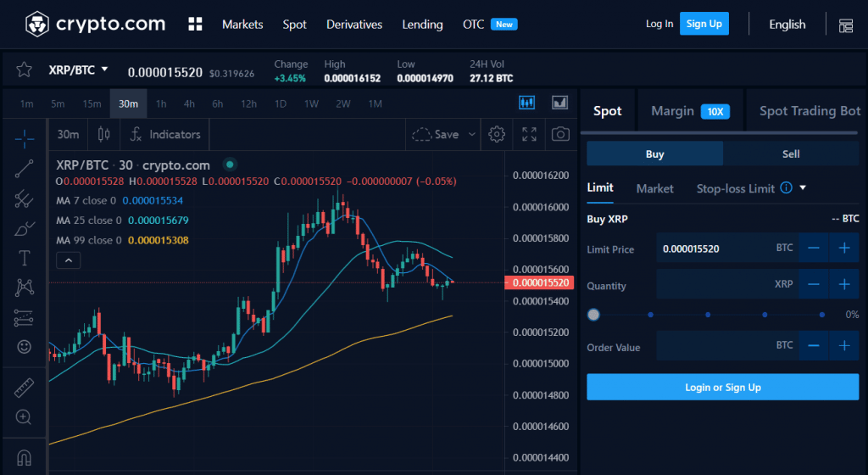Switch to the candlestick chart view icon
Viewport: 868px width, 475px height.
(526, 103)
